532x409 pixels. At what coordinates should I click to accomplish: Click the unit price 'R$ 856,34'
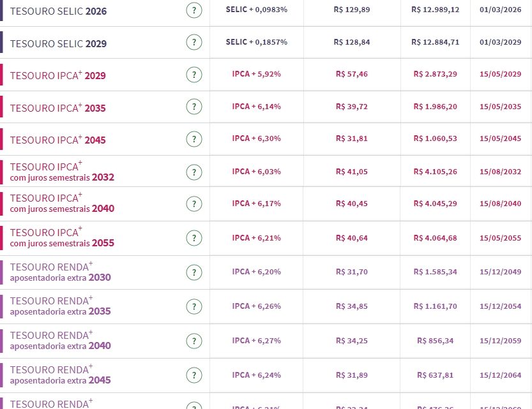pyautogui.click(x=436, y=341)
